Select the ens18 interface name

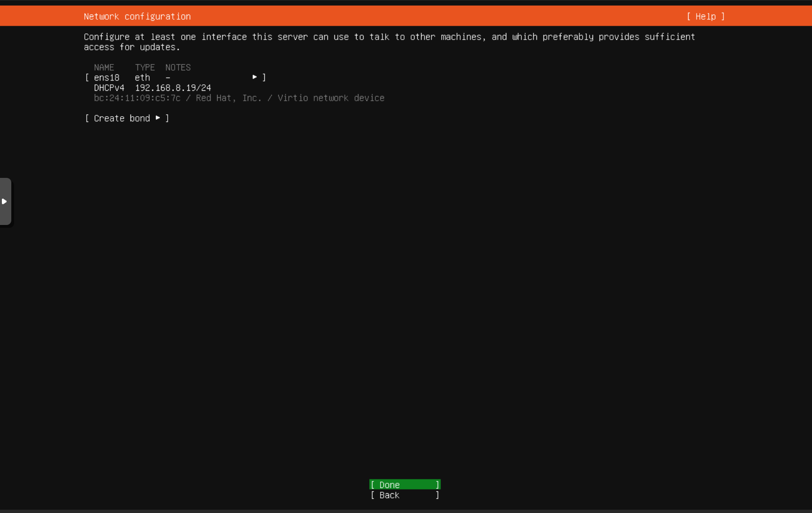click(106, 78)
